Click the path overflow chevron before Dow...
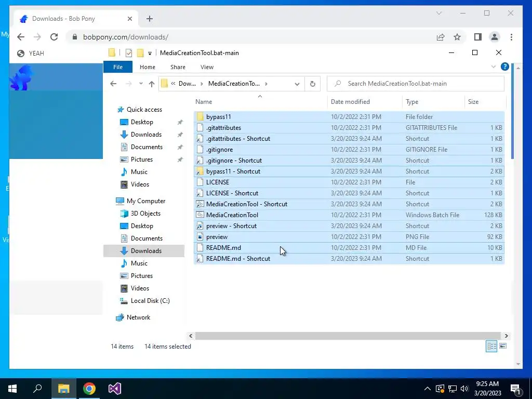The image size is (532, 399). tap(173, 84)
